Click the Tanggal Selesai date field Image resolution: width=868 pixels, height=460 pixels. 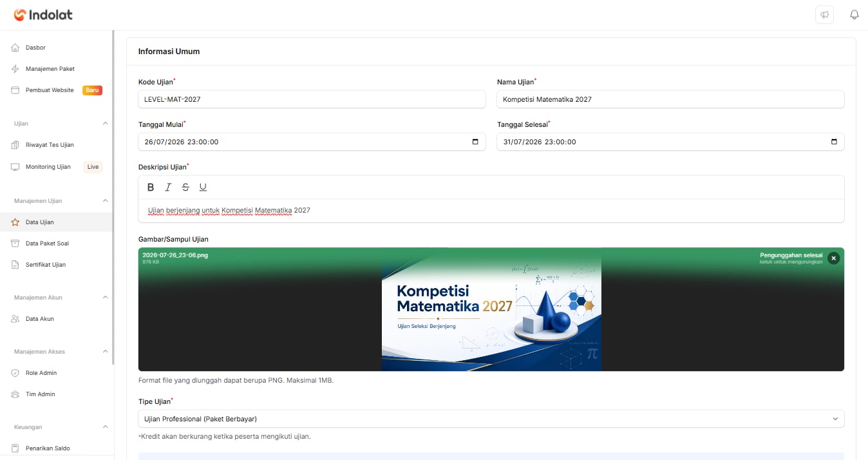click(x=670, y=142)
